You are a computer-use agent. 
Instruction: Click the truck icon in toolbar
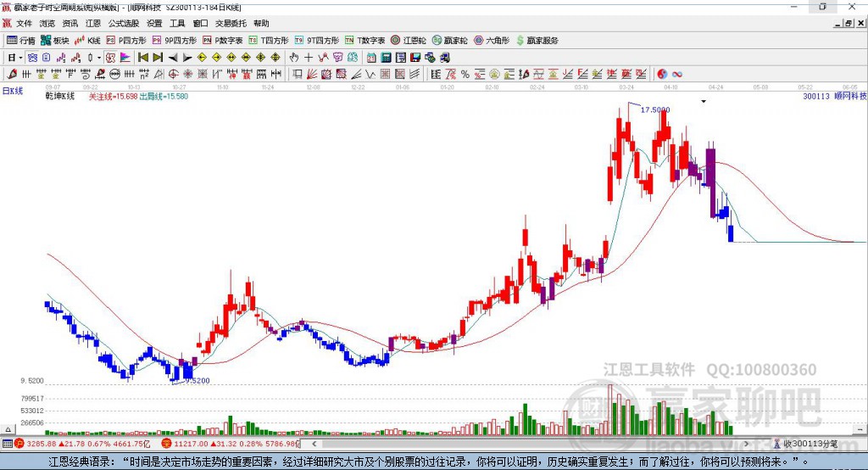[444, 58]
